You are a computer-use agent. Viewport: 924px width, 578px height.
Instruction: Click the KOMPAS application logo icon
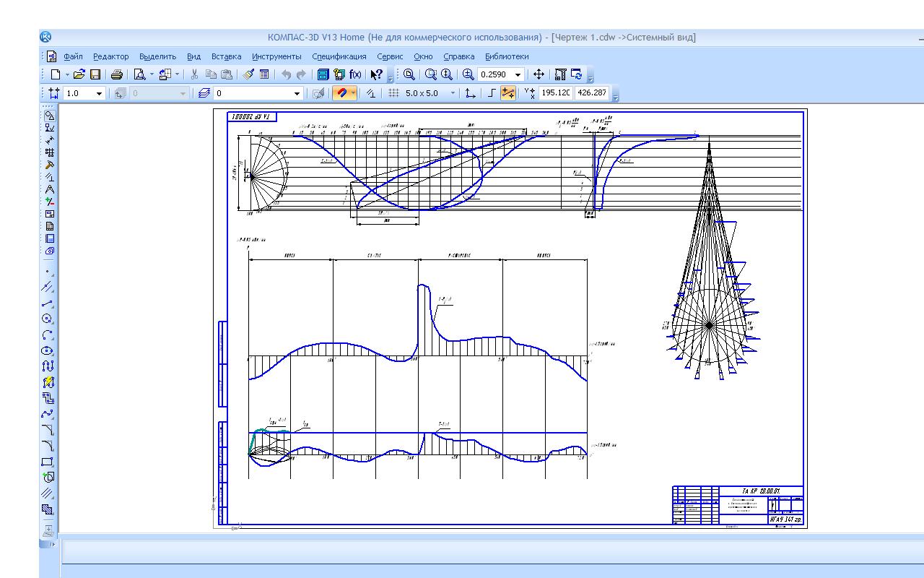45,37
